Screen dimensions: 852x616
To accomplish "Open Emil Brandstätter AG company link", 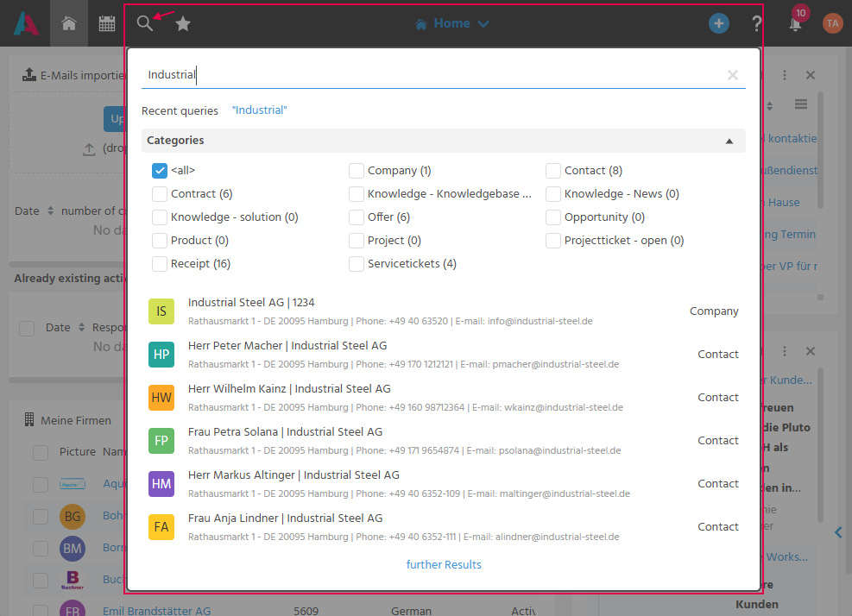I will [156, 611].
